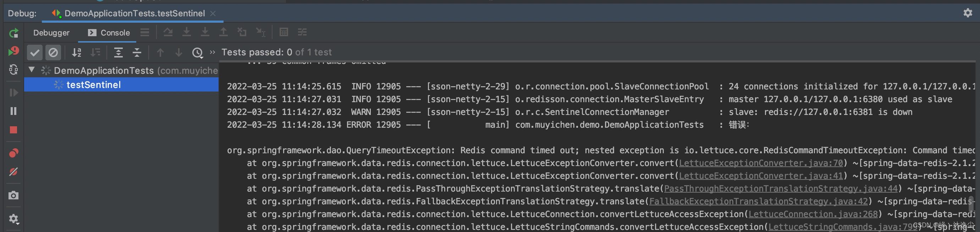Screen dimensions: 980x232
Task: Stop the running debug session
Action: [13, 130]
